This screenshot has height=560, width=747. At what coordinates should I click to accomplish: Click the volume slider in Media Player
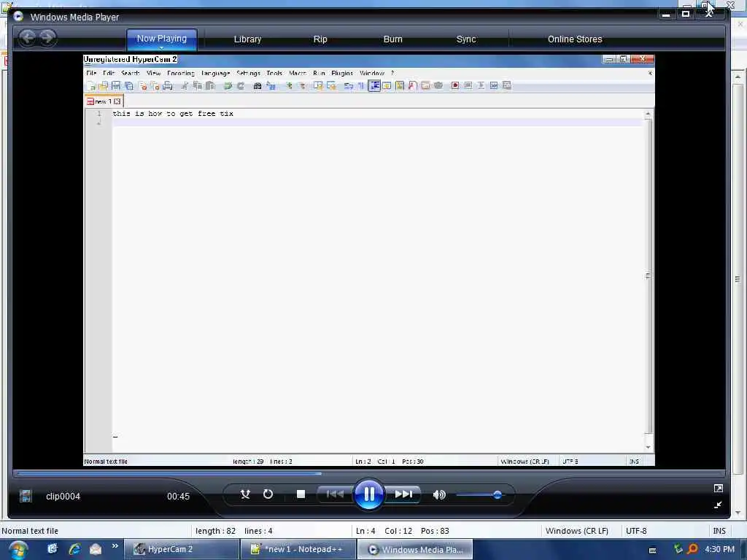(479, 495)
